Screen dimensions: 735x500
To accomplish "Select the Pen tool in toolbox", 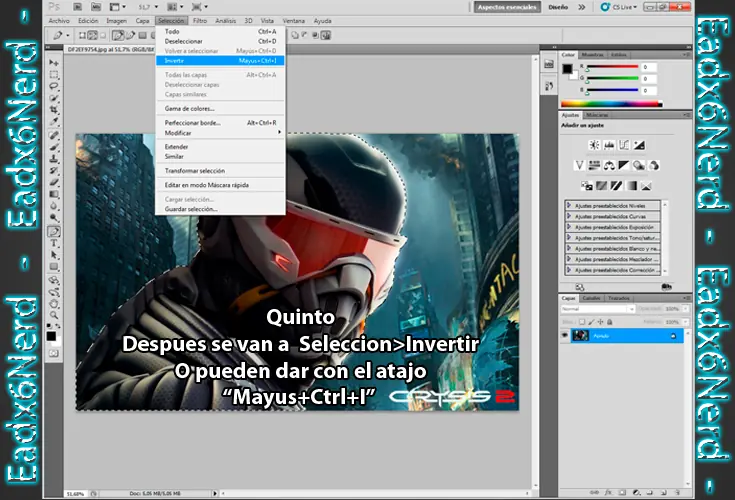I will pos(54,231).
